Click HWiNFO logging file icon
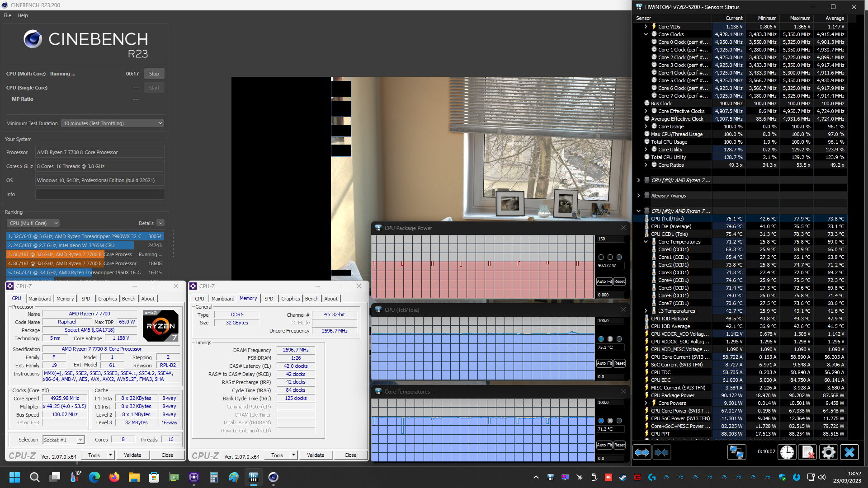The image size is (868, 488). coord(808,452)
